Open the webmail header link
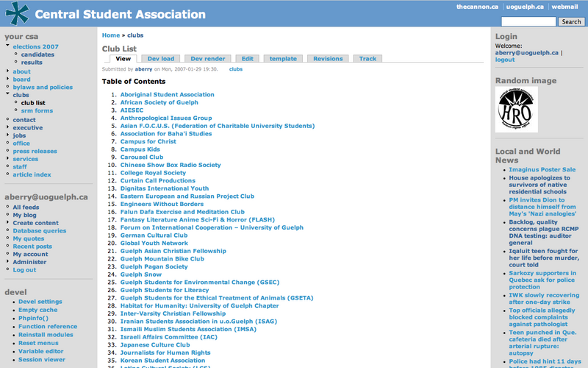588x368 pixels. 564,7
